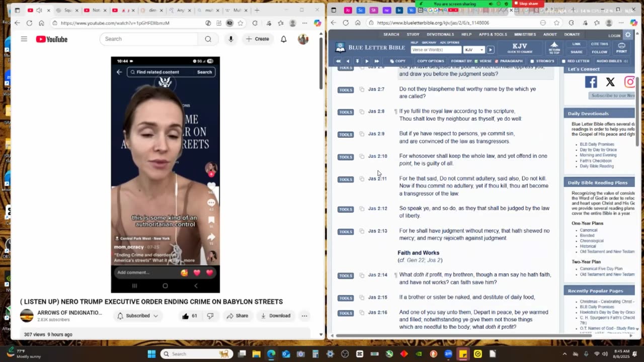
Task: Select Verse format option
Action: (x=483, y=61)
